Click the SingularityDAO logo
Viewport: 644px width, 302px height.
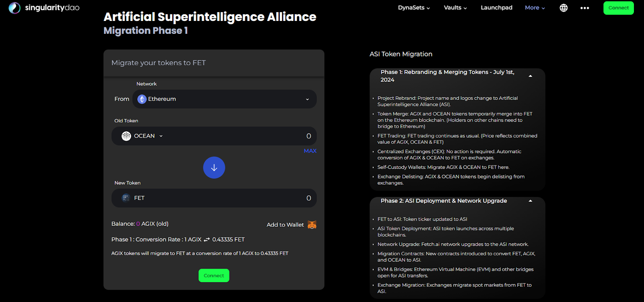tap(44, 8)
